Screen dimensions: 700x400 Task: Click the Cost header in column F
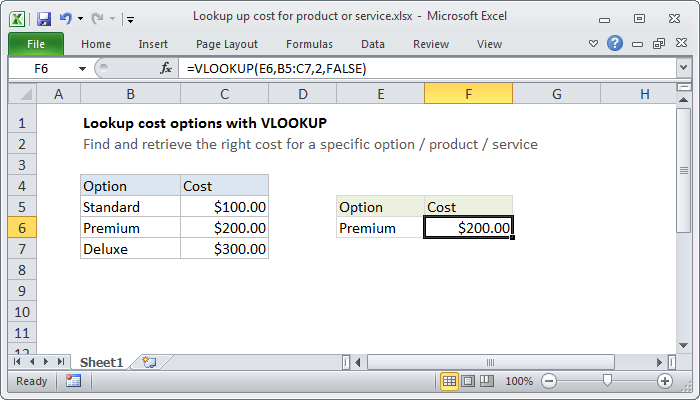tap(468, 207)
